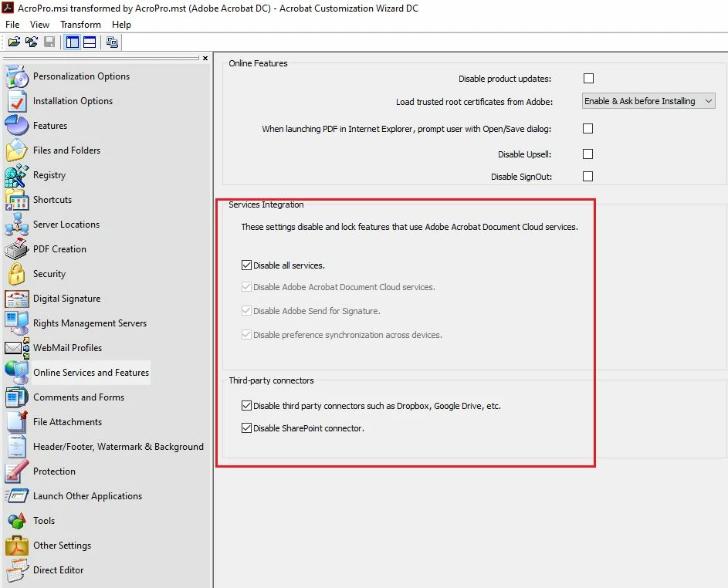Click the WebMail Profiles envelope icon

point(17,347)
